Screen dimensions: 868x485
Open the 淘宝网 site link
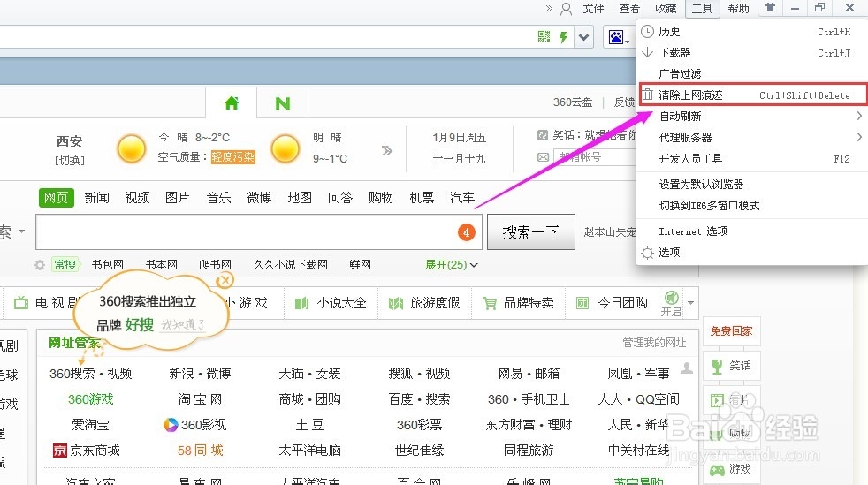(x=201, y=399)
